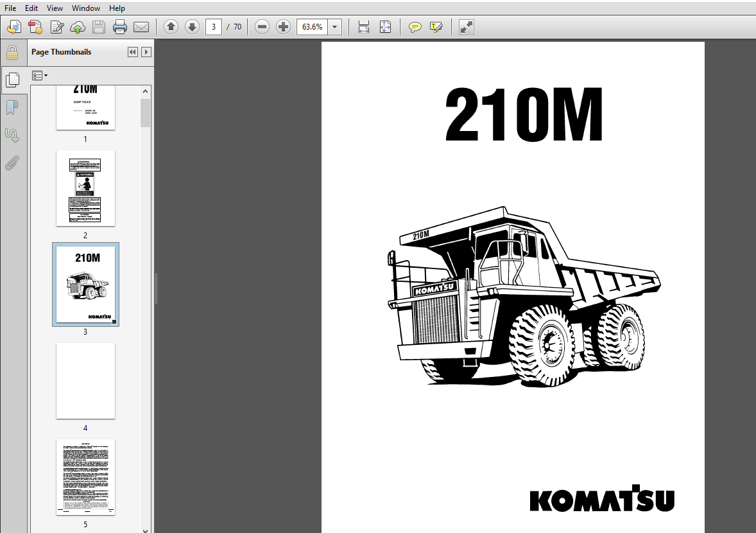Click the dump truck illustration
Screen dimensions: 756x533
[x=524, y=296]
